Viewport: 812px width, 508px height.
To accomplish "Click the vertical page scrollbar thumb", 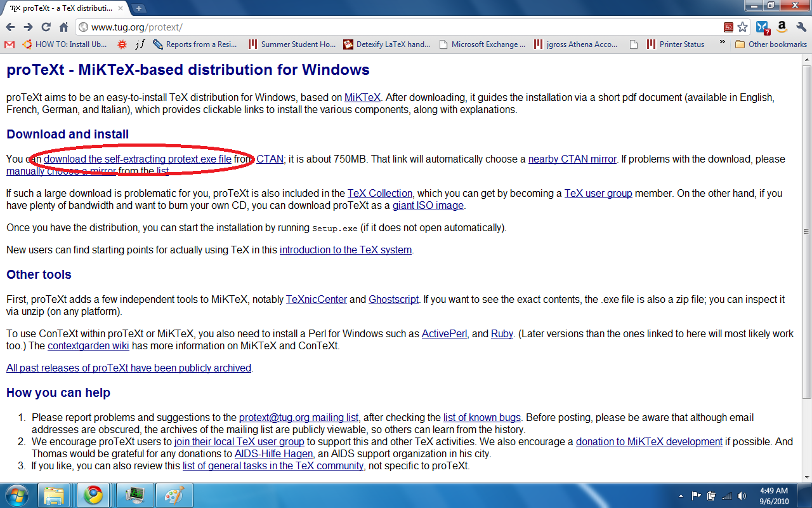I will (x=806, y=232).
